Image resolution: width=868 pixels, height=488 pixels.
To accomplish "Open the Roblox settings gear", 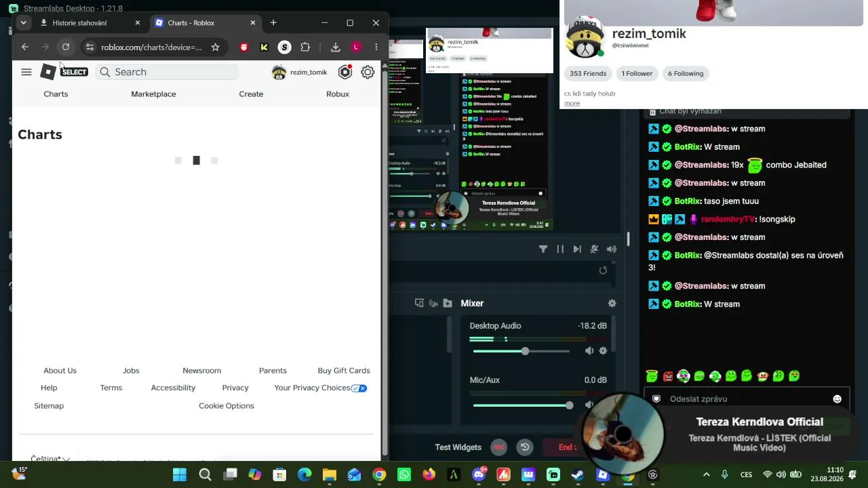I will (368, 72).
